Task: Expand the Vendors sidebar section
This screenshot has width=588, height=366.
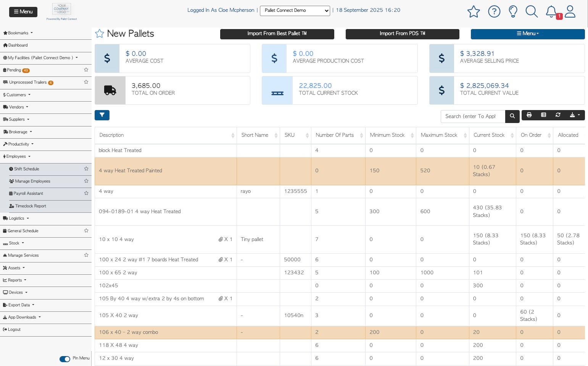Action: tap(16, 107)
